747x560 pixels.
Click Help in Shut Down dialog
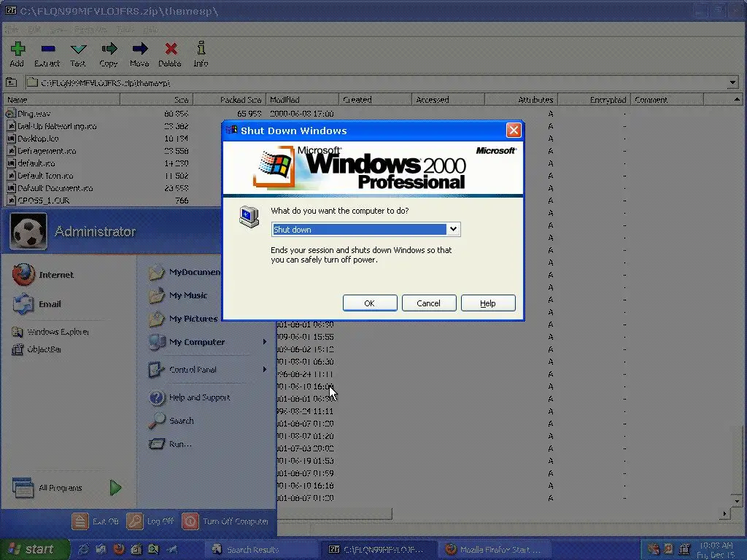[x=488, y=303]
